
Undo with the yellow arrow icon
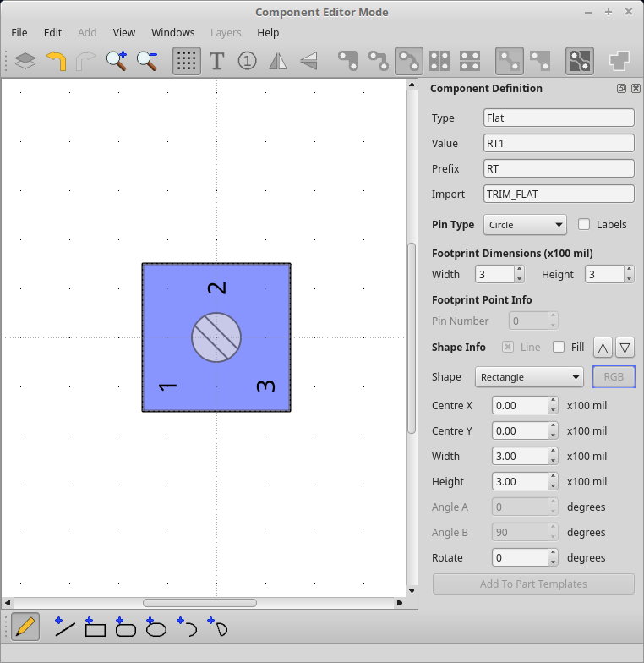(56, 61)
